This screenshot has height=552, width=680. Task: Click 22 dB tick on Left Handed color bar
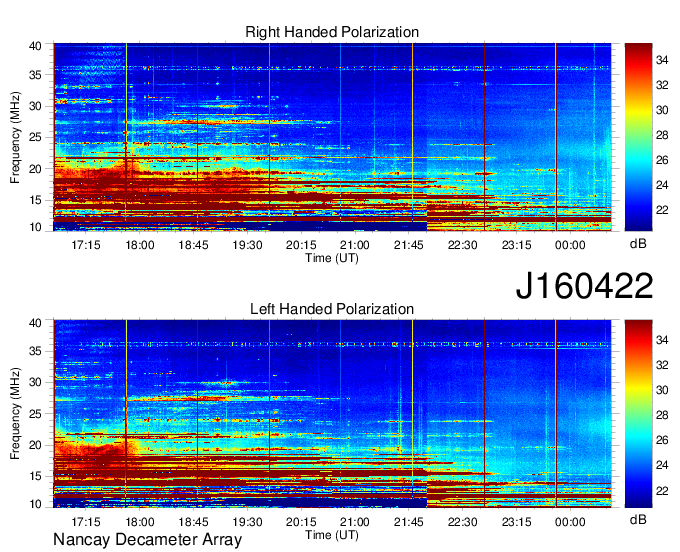point(662,491)
